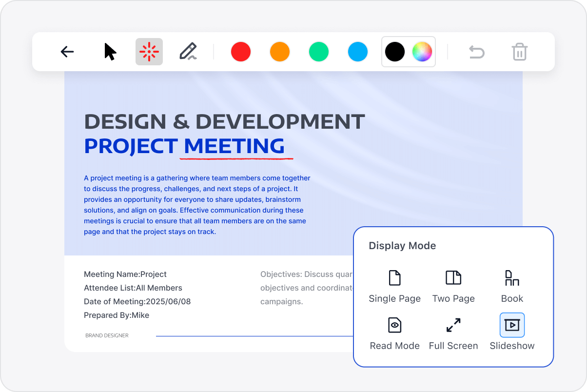Choose the green color swatch
Screen dimensions: 587x392
click(x=319, y=52)
